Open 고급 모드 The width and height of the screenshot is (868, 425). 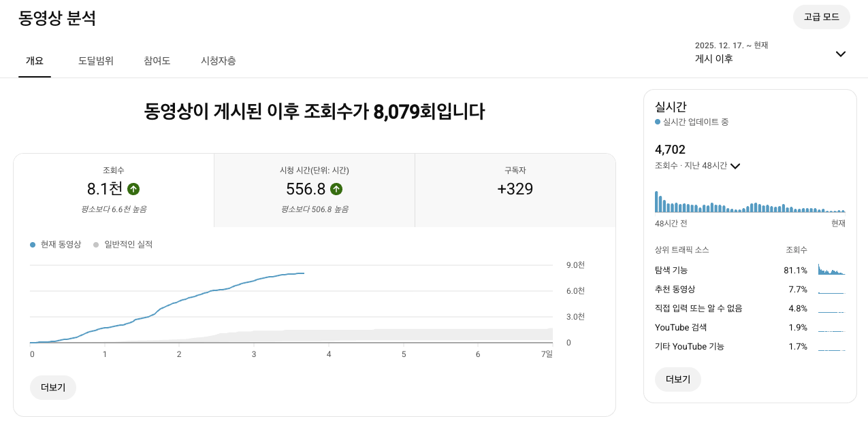(x=821, y=17)
